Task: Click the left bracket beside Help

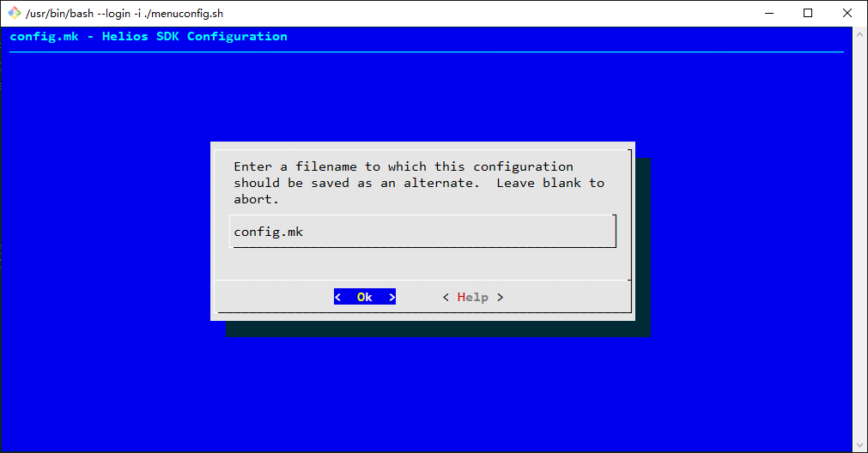Action: (446, 297)
